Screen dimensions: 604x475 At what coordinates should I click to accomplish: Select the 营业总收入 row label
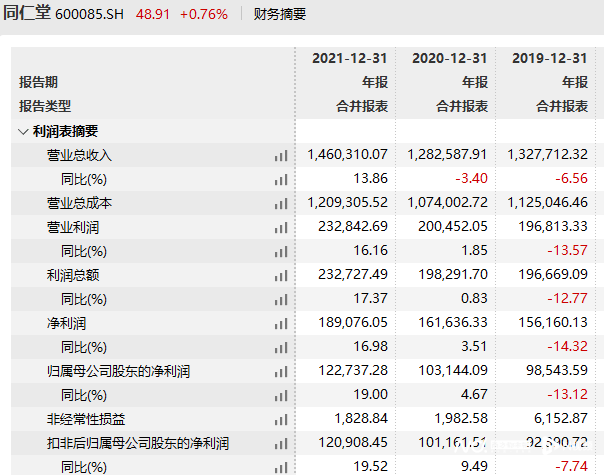click(79, 155)
